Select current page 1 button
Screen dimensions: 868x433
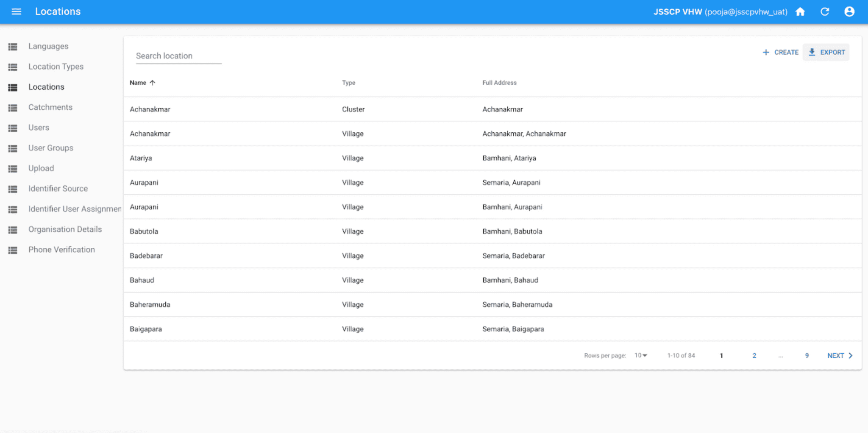click(721, 356)
